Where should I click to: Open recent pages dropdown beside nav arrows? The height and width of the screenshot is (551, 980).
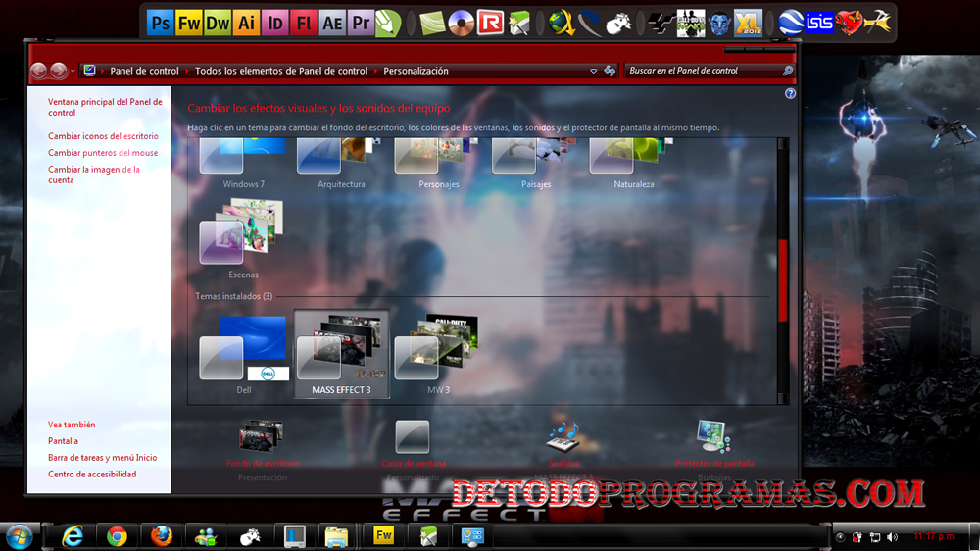(x=73, y=72)
